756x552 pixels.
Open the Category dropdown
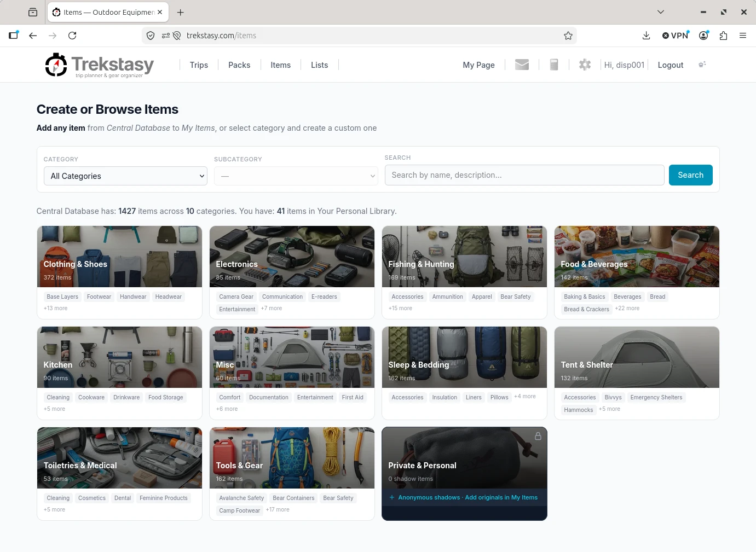point(125,176)
